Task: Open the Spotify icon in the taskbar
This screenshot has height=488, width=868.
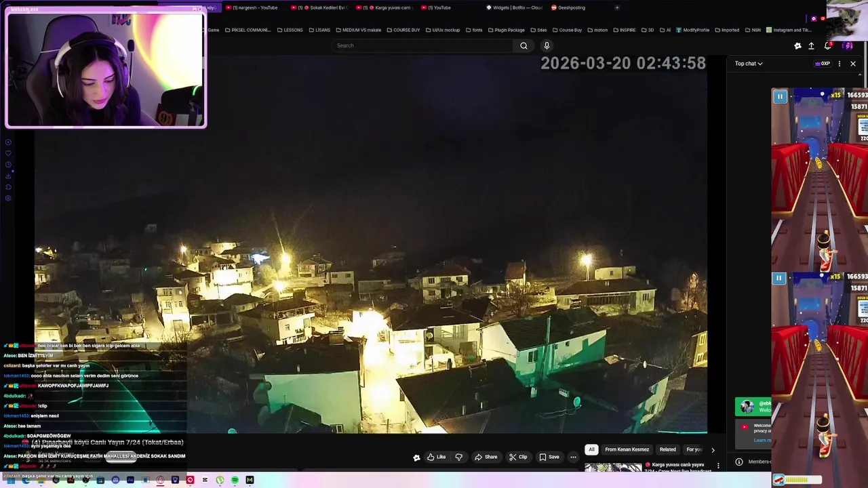Action: pos(235,480)
